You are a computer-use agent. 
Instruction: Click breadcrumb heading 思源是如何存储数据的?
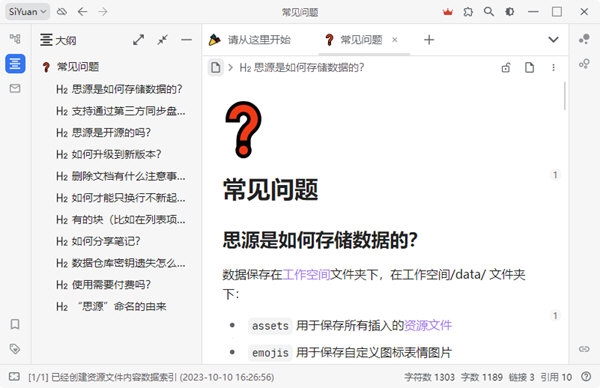(302, 68)
